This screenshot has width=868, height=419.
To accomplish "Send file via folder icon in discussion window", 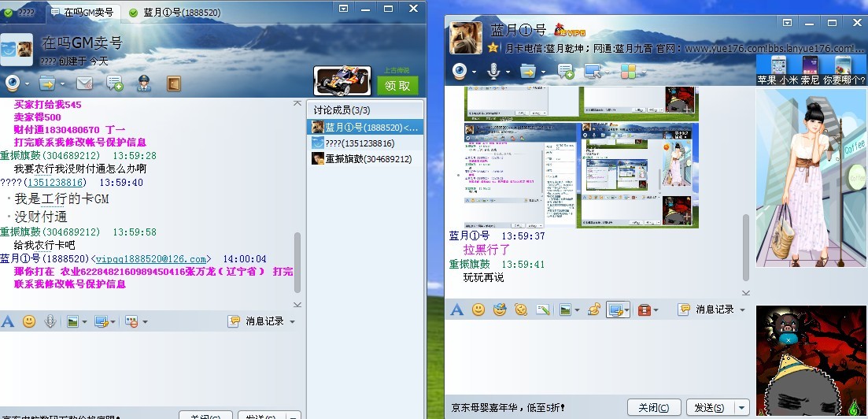I will [x=47, y=83].
